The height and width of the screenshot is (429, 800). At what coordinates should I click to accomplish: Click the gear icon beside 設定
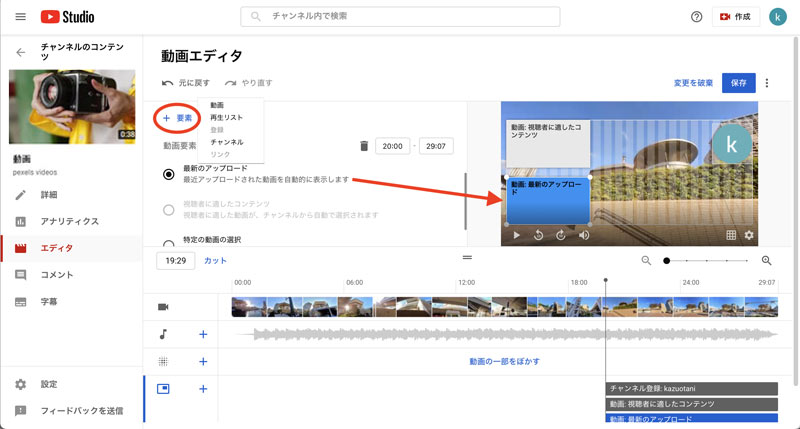point(20,384)
